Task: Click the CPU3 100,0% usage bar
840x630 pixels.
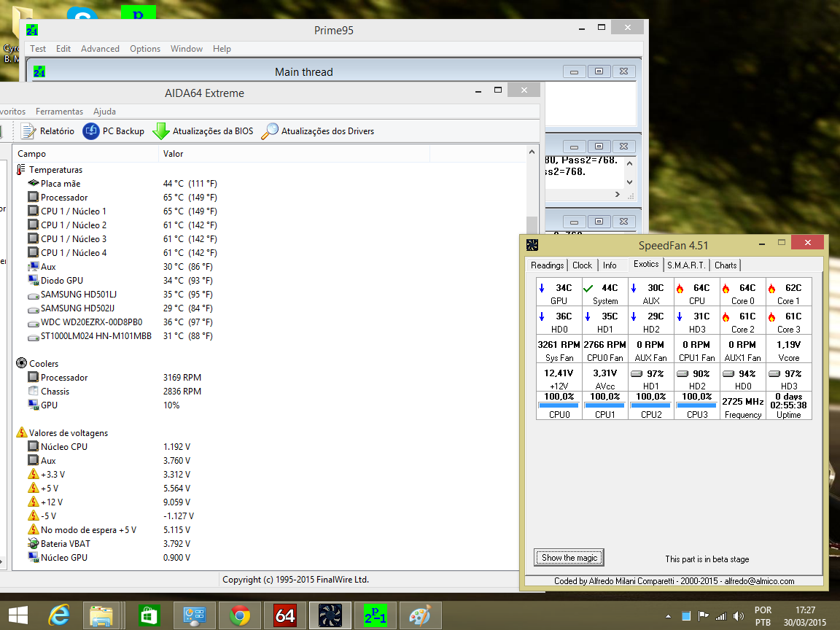Action: coord(697,405)
